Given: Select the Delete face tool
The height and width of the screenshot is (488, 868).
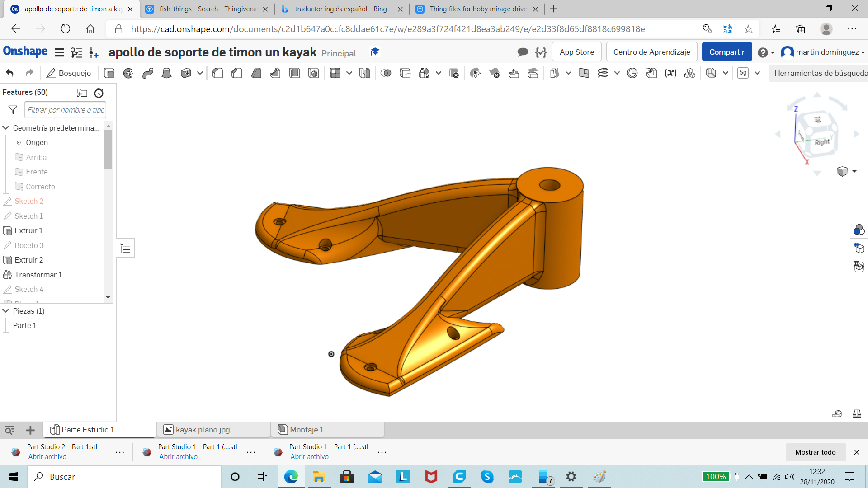Looking at the screenshot, I should tap(495, 73).
